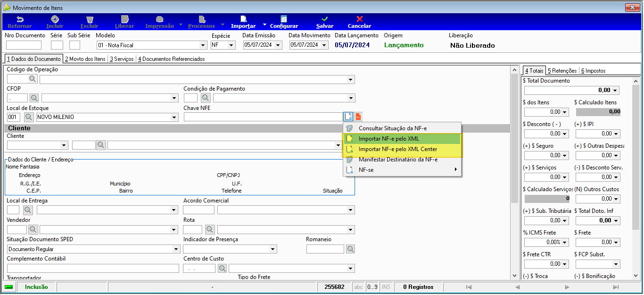Open the Data Movimento date picker
The height and width of the screenshot is (295, 644).
(324, 45)
